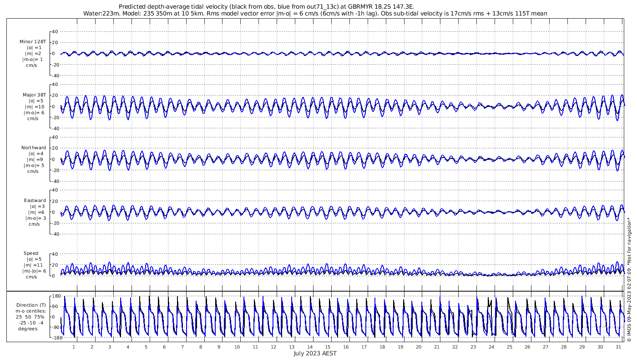The width and height of the screenshot is (637, 364).
Task: Click day '15' on the date axis
Action: click(x=328, y=347)
